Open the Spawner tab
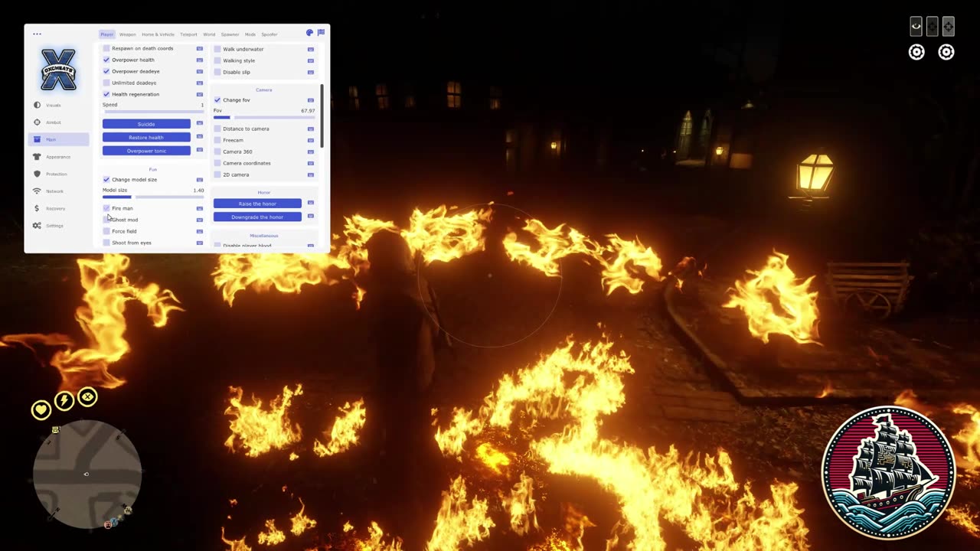The image size is (980, 551). pos(230,34)
